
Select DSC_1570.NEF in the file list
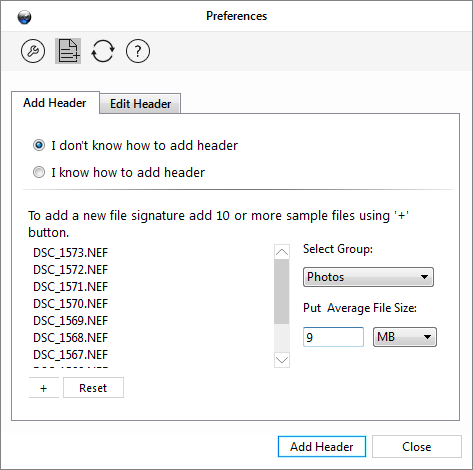(x=71, y=304)
